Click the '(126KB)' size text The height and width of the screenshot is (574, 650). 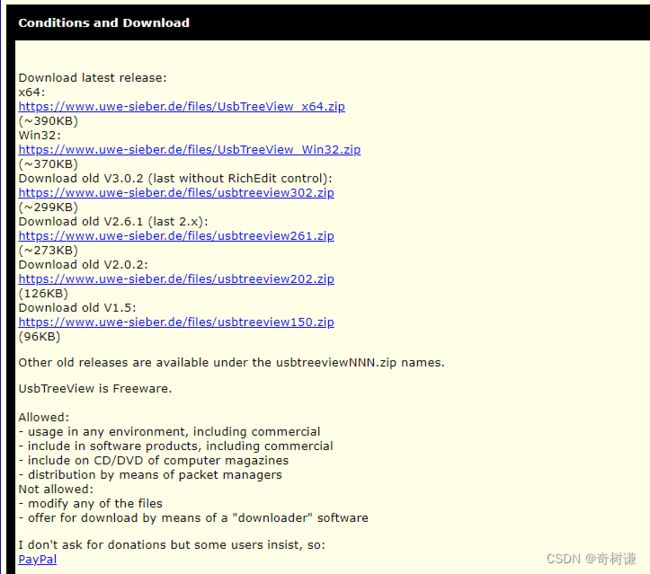pos(44,293)
